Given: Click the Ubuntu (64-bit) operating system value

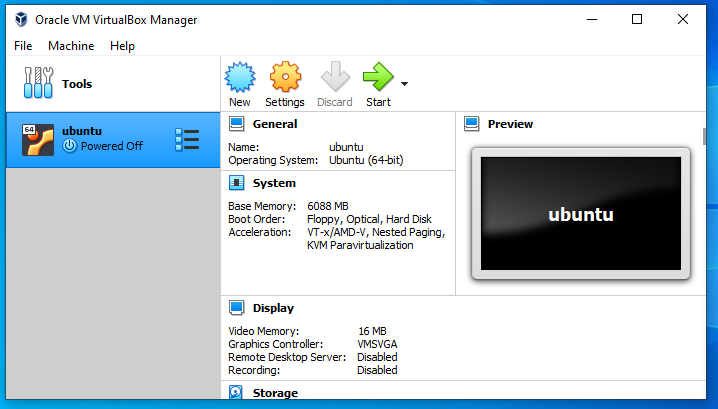Looking at the screenshot, I should [x=366, y=160].
